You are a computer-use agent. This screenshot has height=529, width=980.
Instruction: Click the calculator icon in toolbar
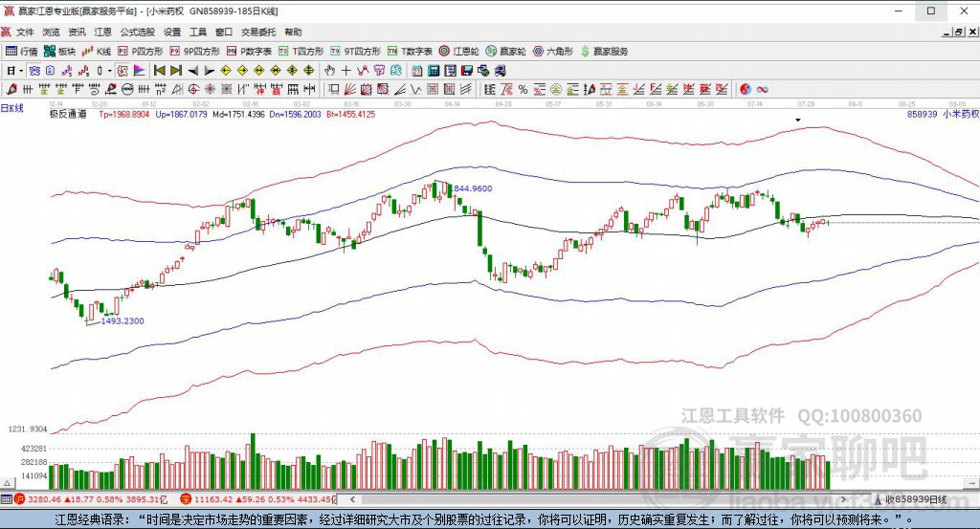(434, 71)
